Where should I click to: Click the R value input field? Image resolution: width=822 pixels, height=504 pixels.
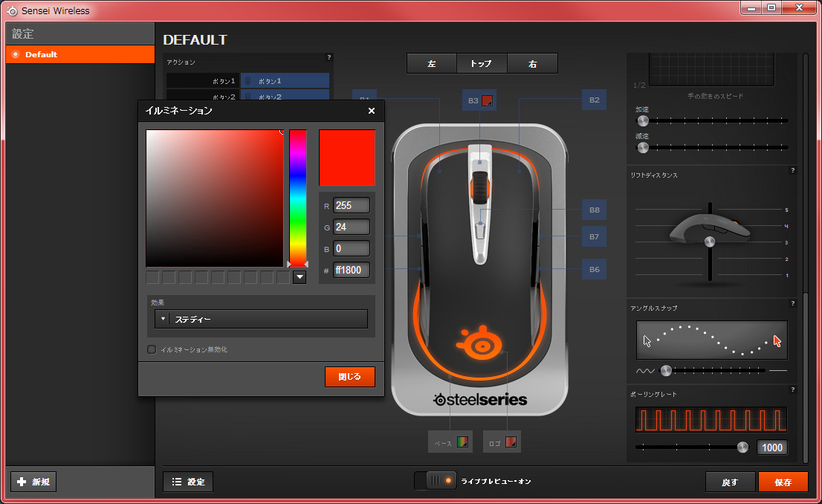352,206
